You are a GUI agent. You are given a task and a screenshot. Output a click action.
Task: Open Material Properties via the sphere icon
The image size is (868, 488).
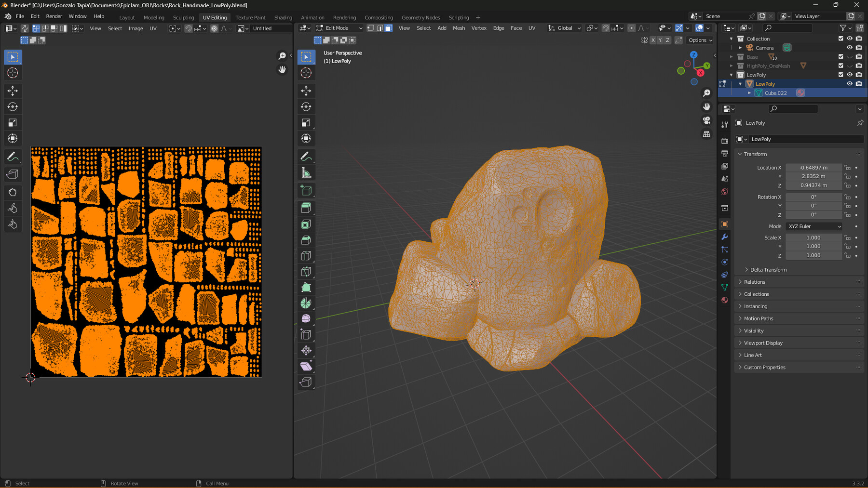pyautogui.click(x=724, y=300)
